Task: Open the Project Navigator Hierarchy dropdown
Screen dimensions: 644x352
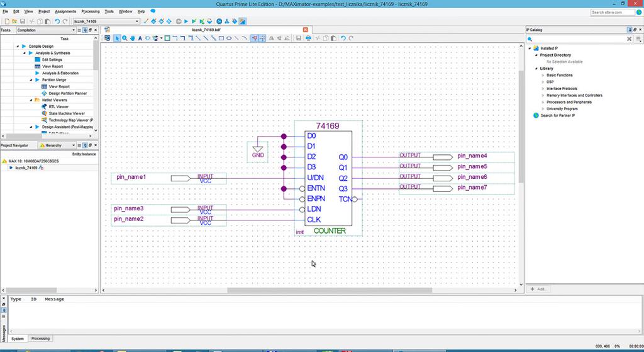Action: [57, 145]
